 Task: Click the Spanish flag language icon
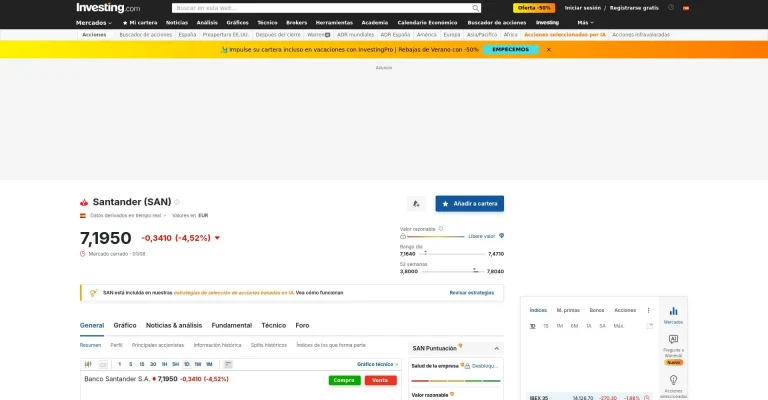(686, 8)
